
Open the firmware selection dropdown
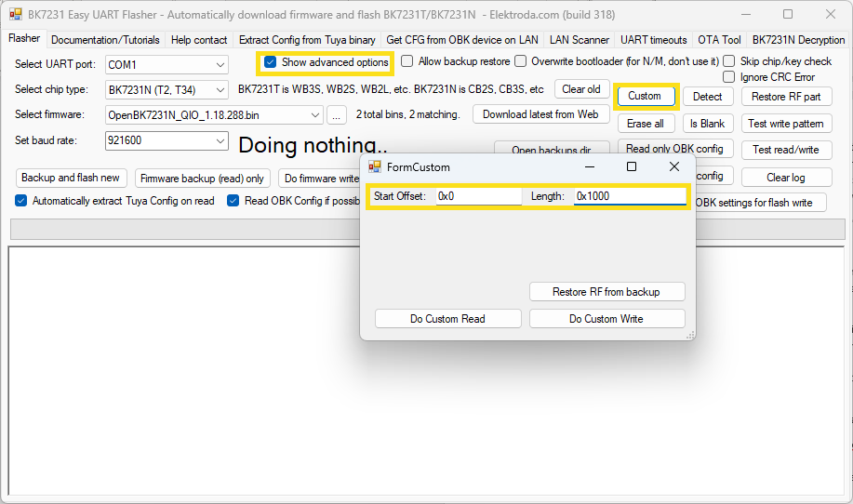(x=315, y=114)
